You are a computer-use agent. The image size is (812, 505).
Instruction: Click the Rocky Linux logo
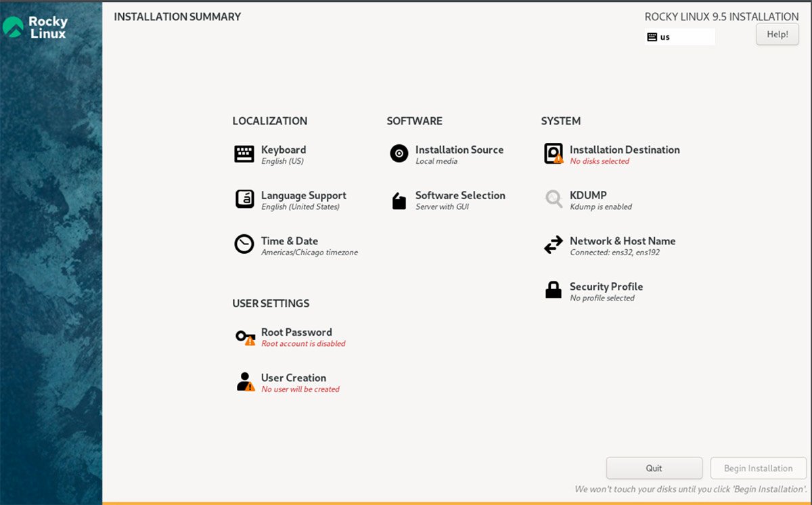(35, 27)
